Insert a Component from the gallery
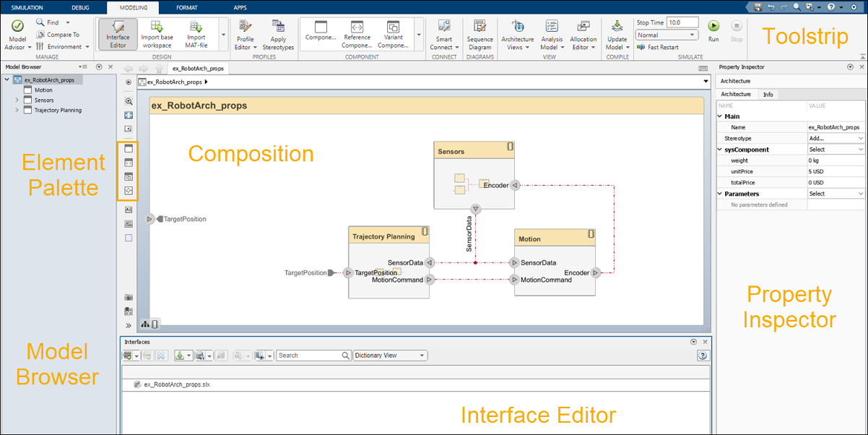The image size is (868, 435). click(321, 31)
